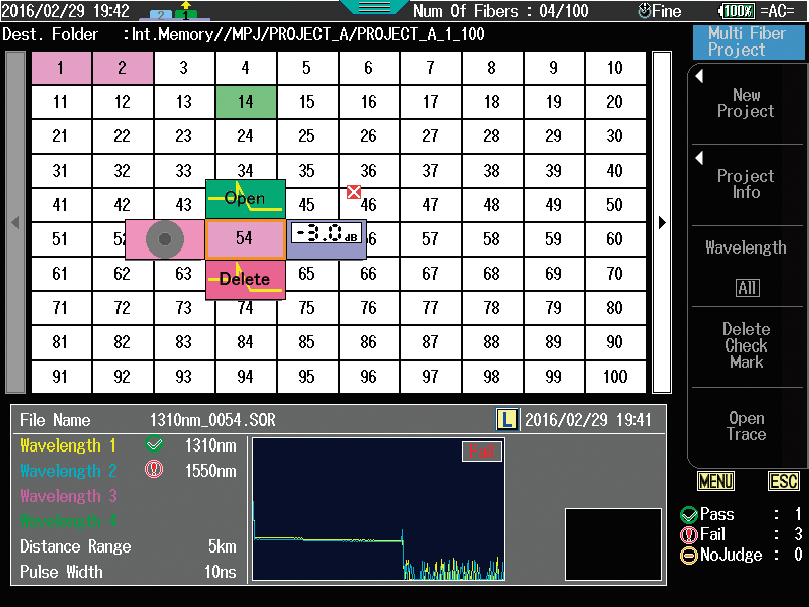This screenshot has height=607, width=809.
Task: Click the battery 100% status icon
Action: click(737, 11)
